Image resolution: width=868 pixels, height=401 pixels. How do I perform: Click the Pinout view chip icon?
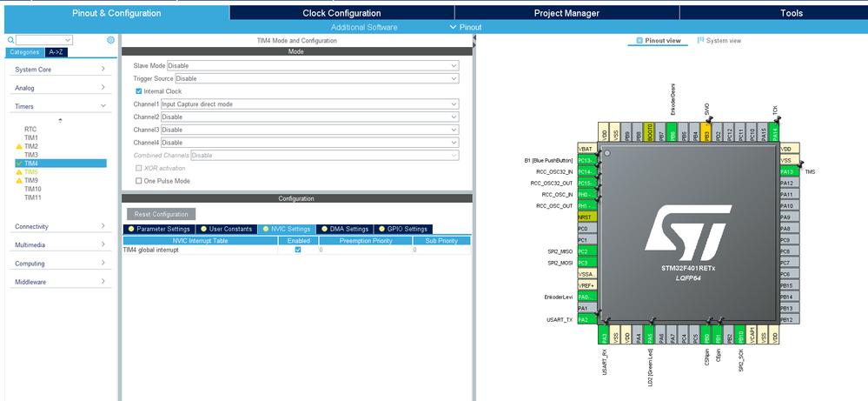tap(639, 40)
